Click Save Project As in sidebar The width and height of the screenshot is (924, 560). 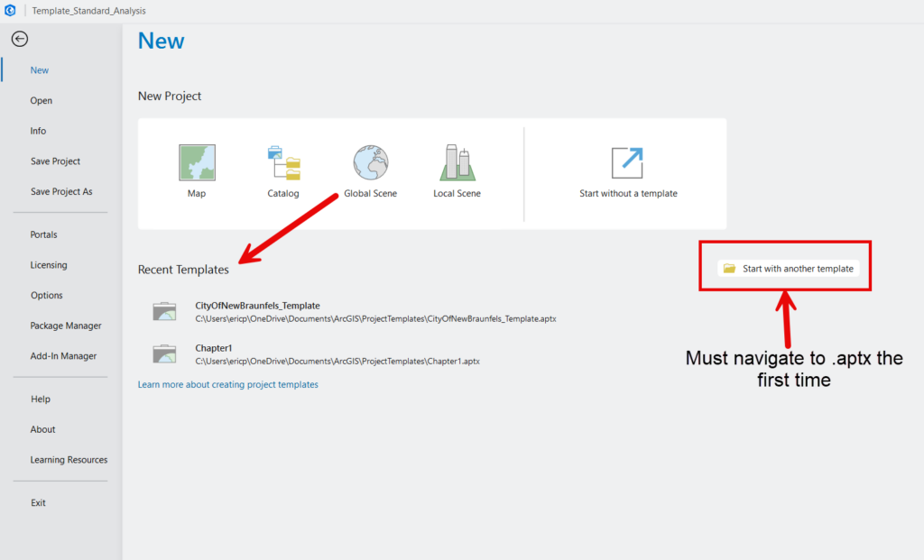(61, 192)
